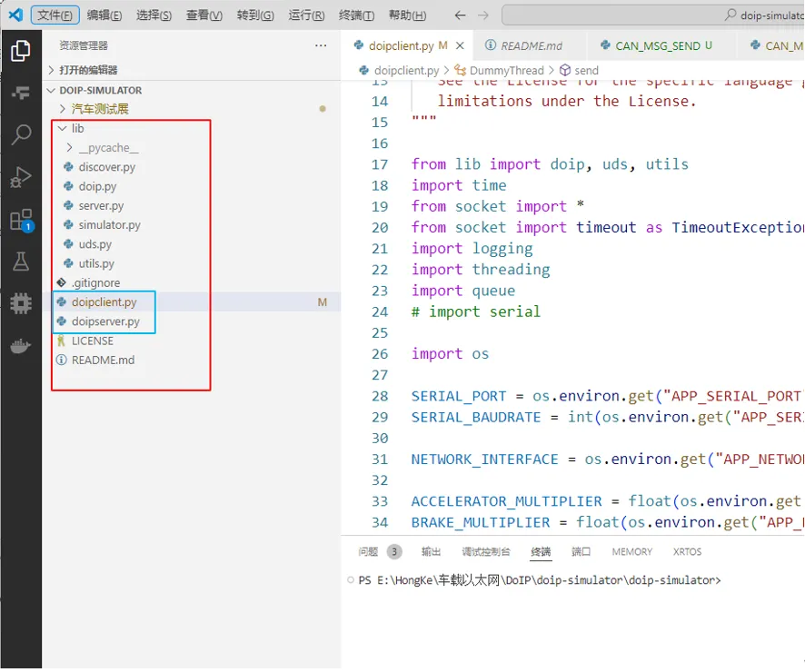Open the chip-shaped embedded tools view
This screenshot has width=805, height=672.
[x=21, y=303]
